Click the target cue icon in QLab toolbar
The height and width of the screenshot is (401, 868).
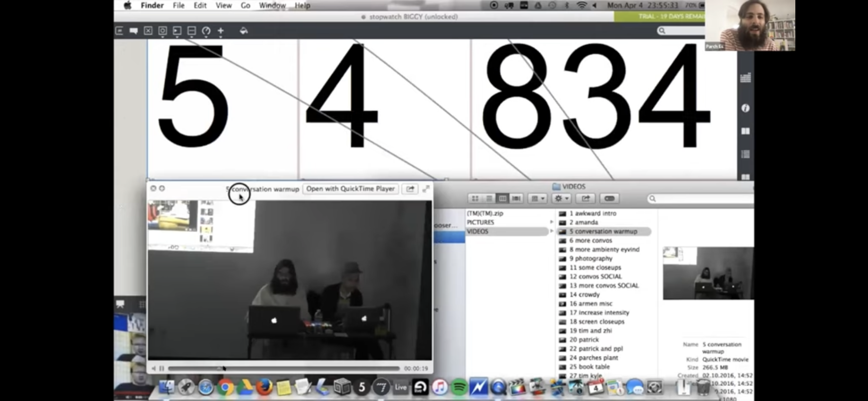pyautogui.click(x=163, y=31)
